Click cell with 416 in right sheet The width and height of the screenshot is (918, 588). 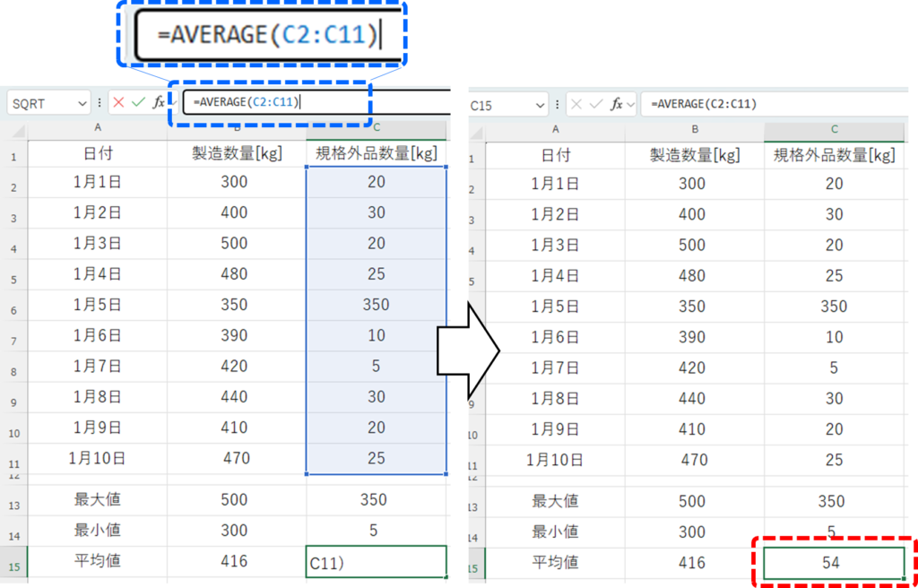(692, 563)
